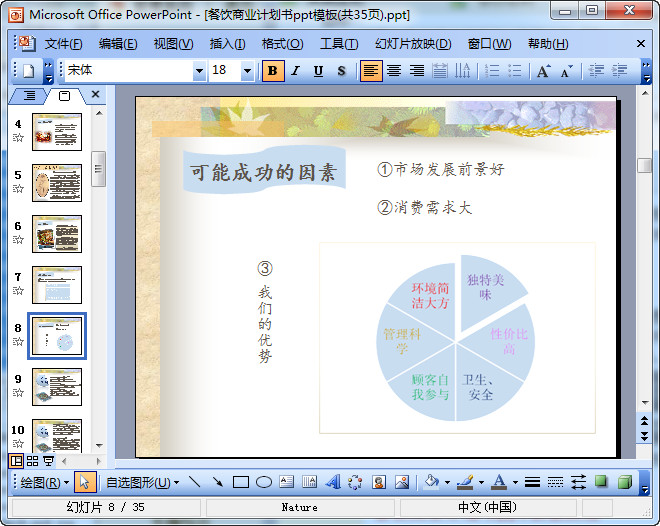The height and width of the screenshot is (526, 660).
Task: Toggle Bold formatting
Action: (273, 70)
